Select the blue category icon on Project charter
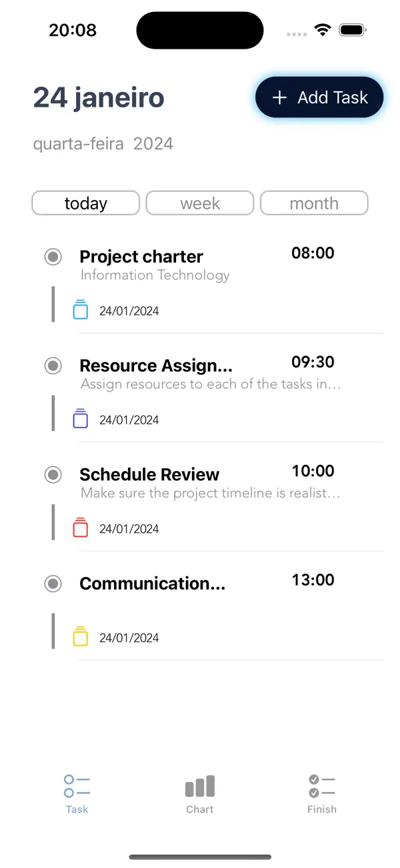Screen dimensions: 400x868 click(x=80, y=310)
